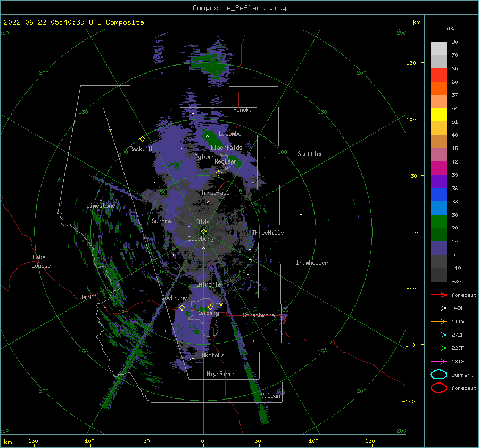Click the Blackfalds city label

tap(226, 148)
